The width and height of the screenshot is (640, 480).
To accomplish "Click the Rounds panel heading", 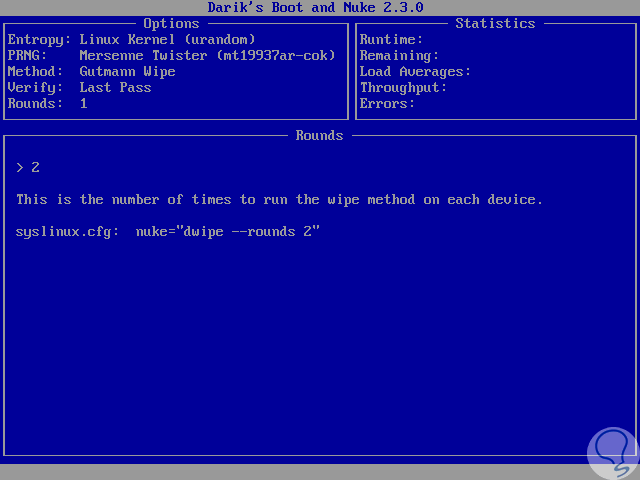I will [320, 136].
